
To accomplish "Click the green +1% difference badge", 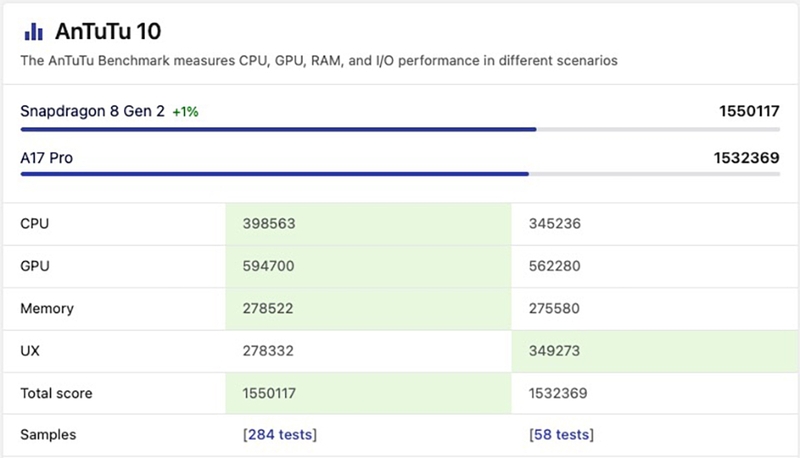I will pos(185,112).
